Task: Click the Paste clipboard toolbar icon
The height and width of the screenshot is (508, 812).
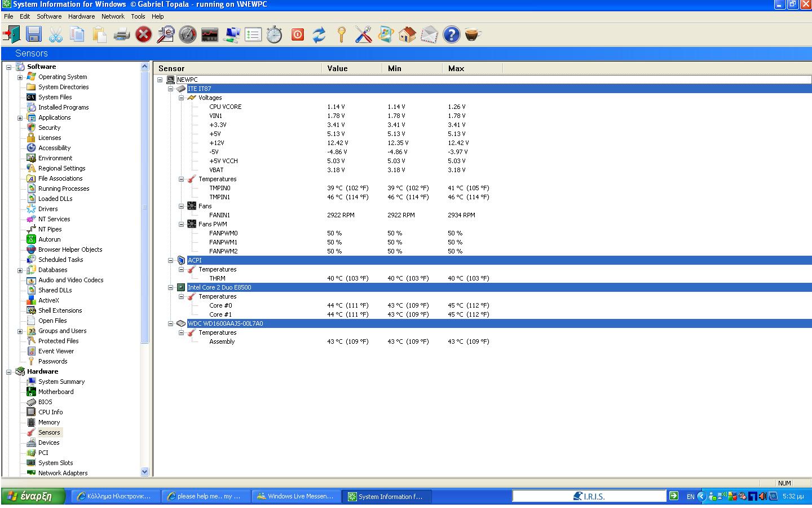Action: pos(99,35)
